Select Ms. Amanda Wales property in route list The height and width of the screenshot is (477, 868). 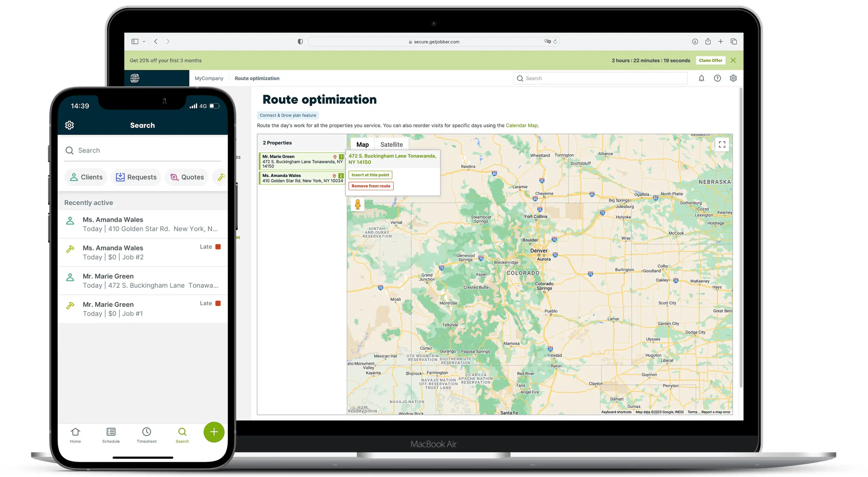302,178
